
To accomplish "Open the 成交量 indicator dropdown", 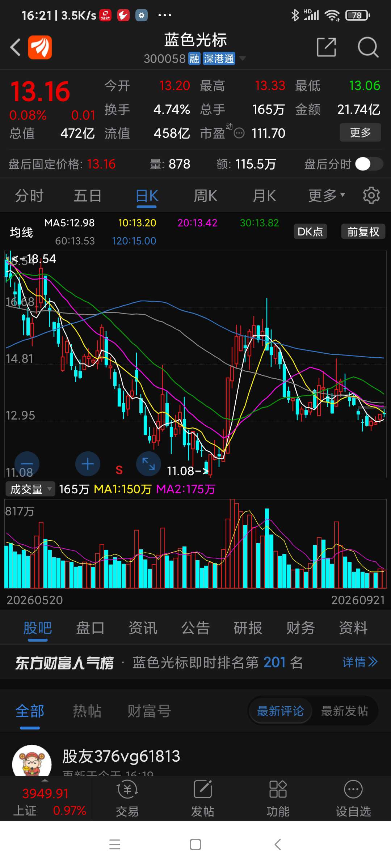I will tap(30, 489).
